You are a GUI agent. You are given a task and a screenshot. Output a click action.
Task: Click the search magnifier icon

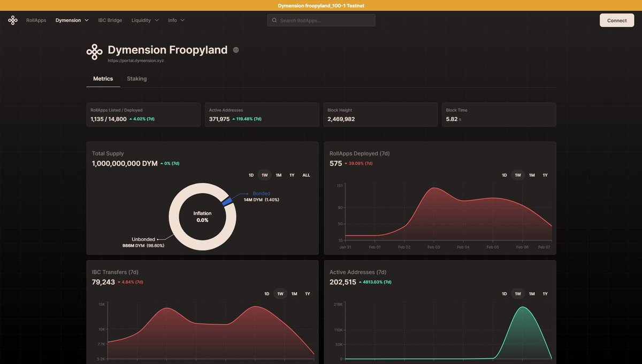click(x=274, y=20)
